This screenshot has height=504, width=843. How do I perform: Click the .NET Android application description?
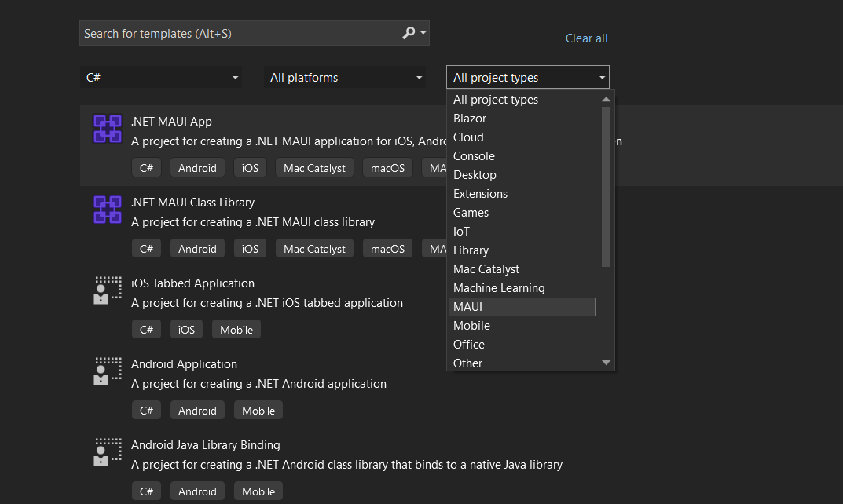point(258,384)
